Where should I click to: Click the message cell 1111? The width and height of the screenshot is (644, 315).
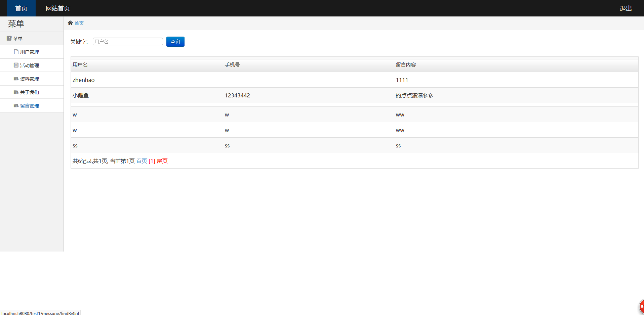pyautogui.click(x=516, y=80)
